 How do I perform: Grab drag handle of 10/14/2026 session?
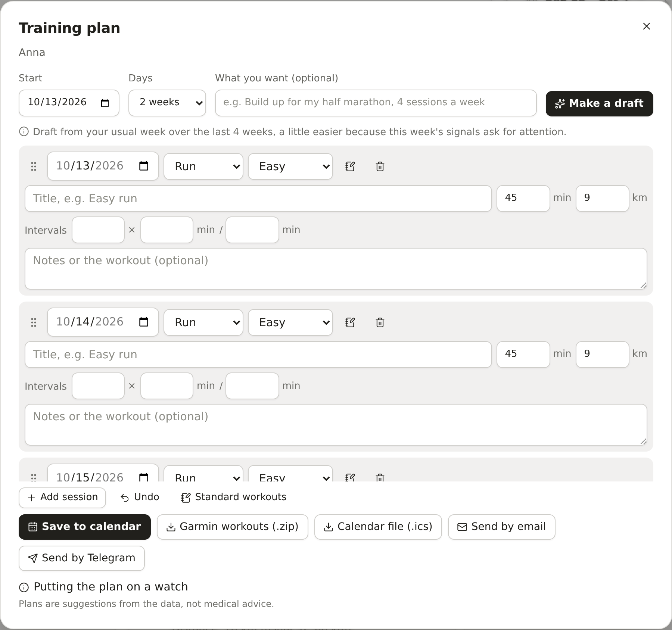click(34, 322)
